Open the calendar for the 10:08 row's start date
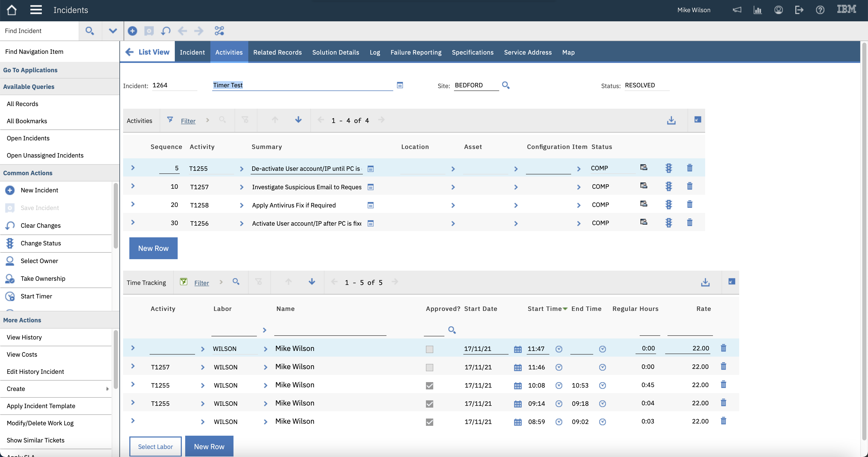868x457 pixels. pos(518,386)
